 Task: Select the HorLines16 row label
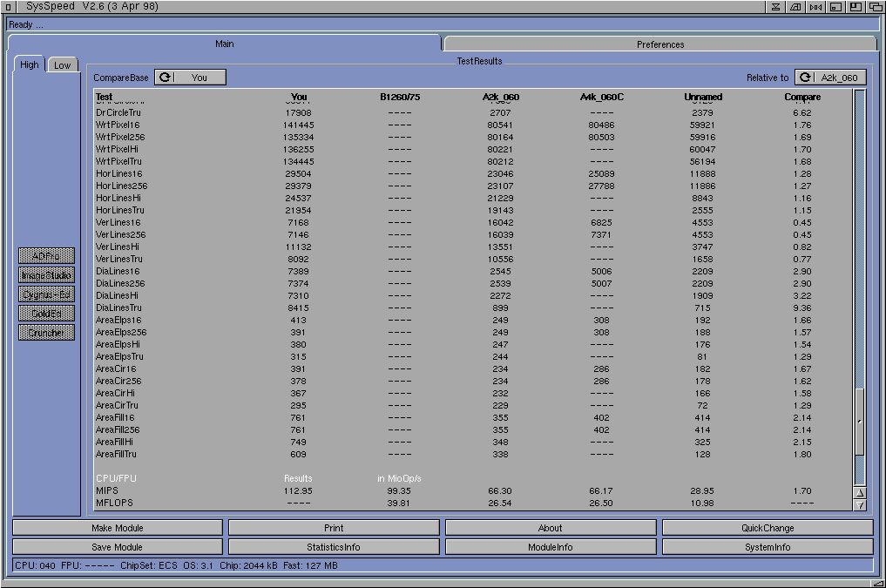click(x=118, y=173)
